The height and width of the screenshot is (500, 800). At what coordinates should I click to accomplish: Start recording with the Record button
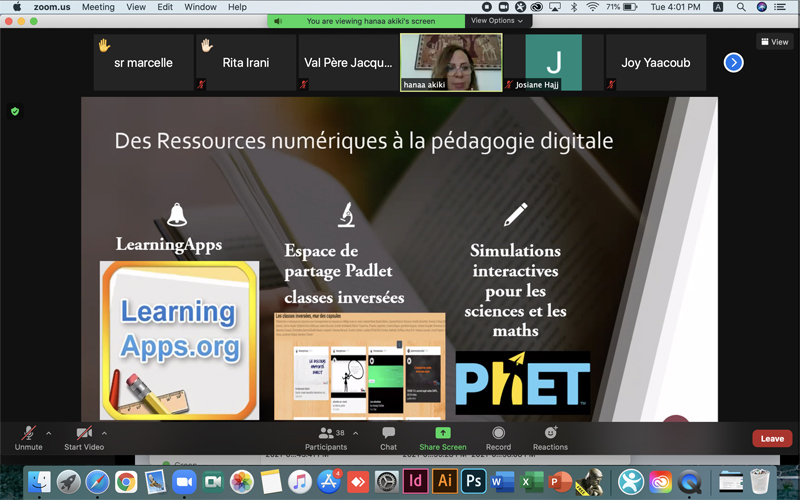[498, 438]
